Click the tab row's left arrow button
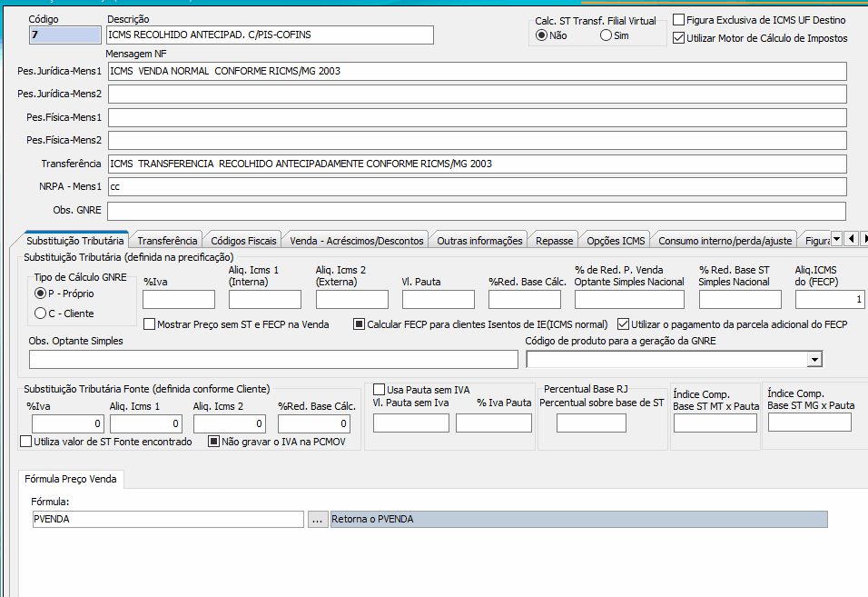This screenshot has height=597, width=868. [x=852, y=239]
